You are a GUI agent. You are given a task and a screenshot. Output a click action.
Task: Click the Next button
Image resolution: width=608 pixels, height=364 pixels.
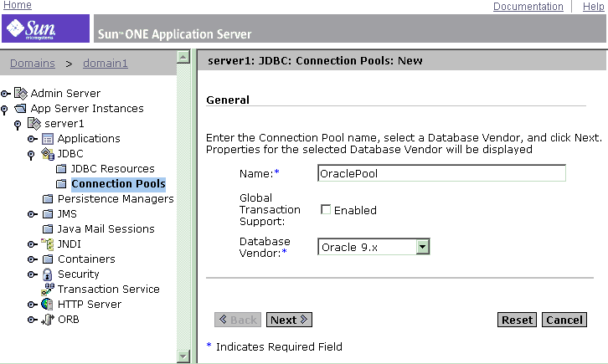pos(289,320)
